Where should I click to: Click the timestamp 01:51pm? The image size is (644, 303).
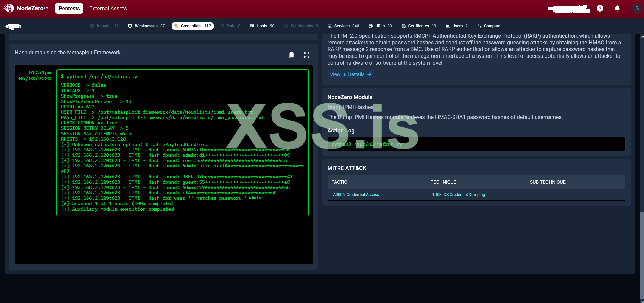click(x=40, y=73)
